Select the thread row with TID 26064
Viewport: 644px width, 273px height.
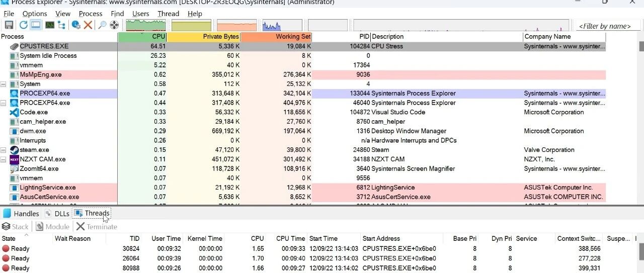tap(318, 258)
